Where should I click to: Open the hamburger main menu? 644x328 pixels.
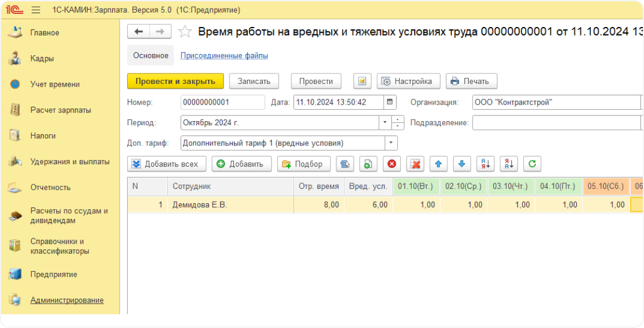pos(36,10)
